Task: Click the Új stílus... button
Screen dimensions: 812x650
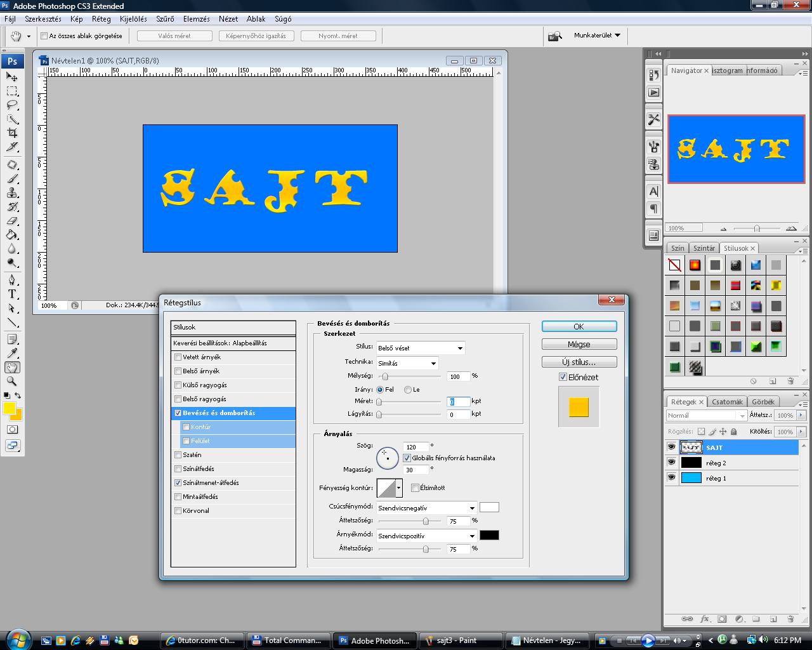Action: tap(579, 362)
